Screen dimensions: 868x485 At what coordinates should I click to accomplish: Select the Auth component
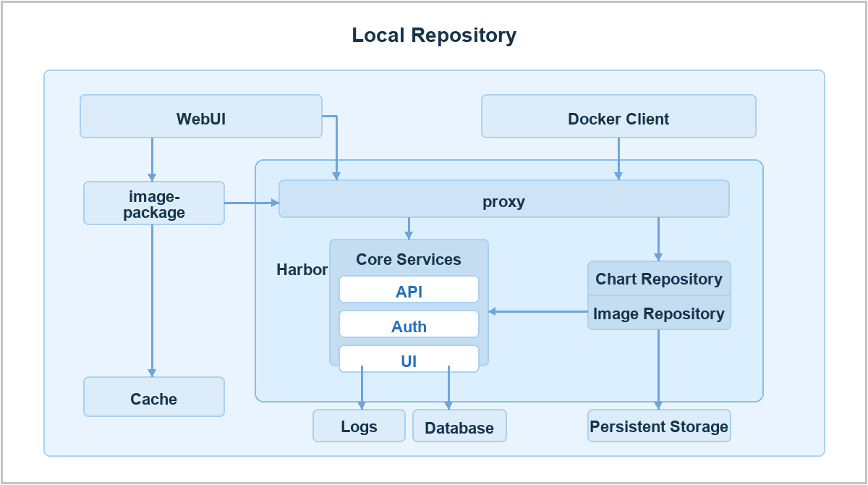409,324
